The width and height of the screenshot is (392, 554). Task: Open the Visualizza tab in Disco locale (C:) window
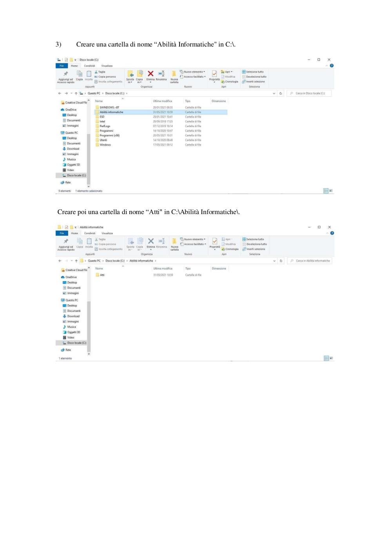pos(107,66)
